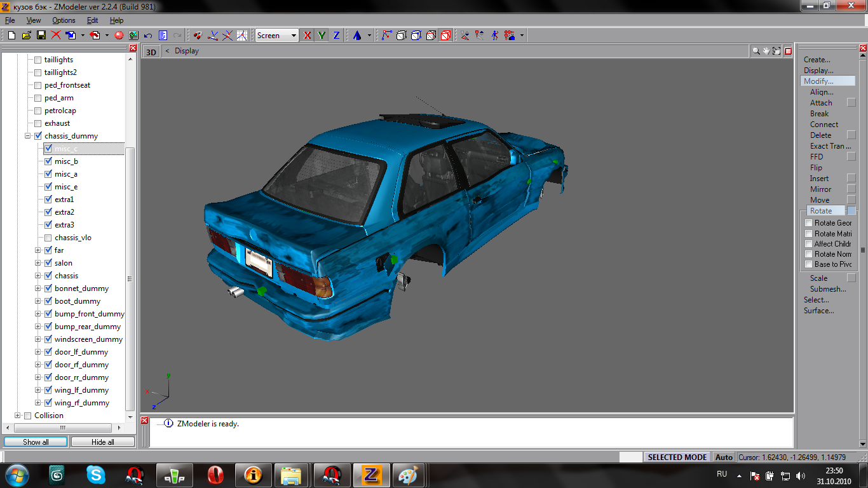Open the Edit menu

point(91,20)
